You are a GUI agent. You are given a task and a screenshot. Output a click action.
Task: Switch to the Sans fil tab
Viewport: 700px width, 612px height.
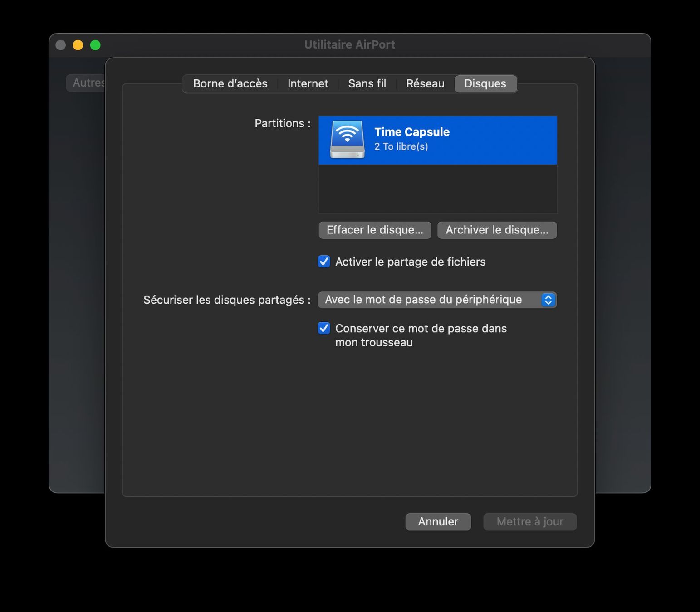[367, 84]
